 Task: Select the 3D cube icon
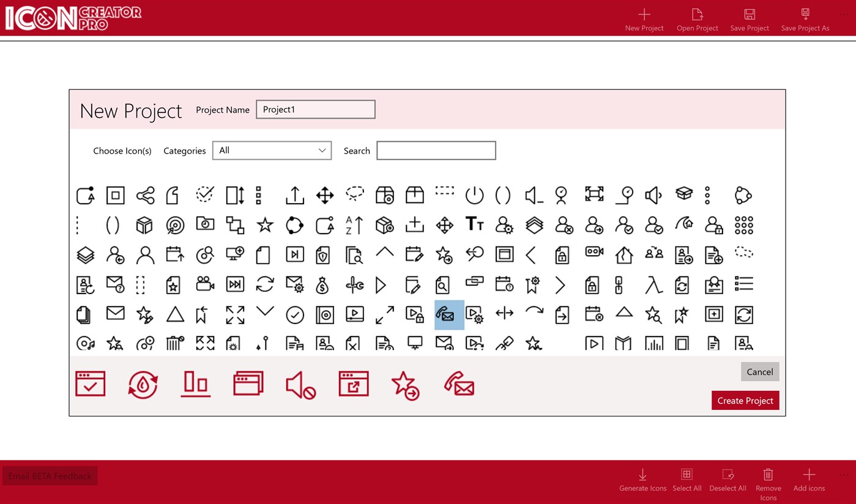(x=144, y=225)
